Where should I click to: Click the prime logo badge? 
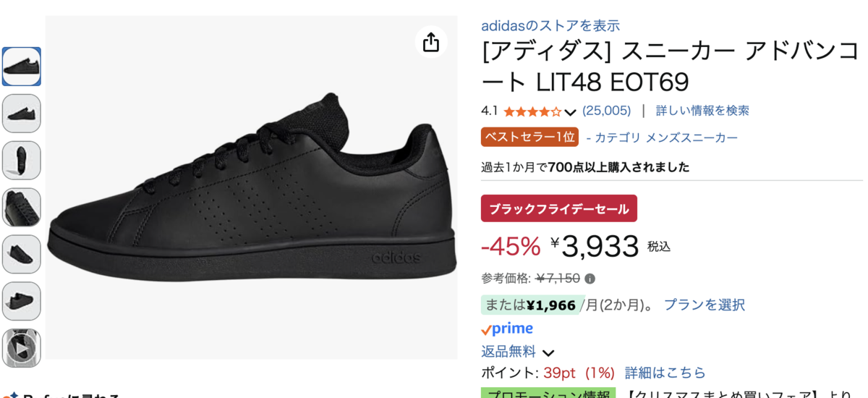pyautogui.click(x=507, y=329)
